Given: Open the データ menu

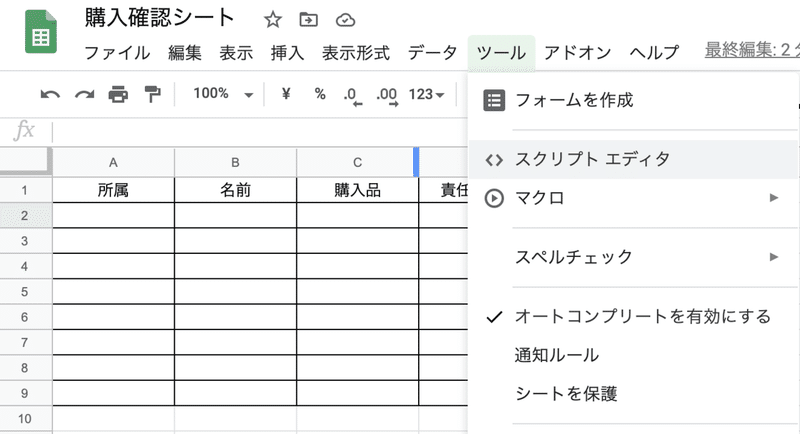Looking at the screenshot, I should pyautogui.click(x=432, y=53).
